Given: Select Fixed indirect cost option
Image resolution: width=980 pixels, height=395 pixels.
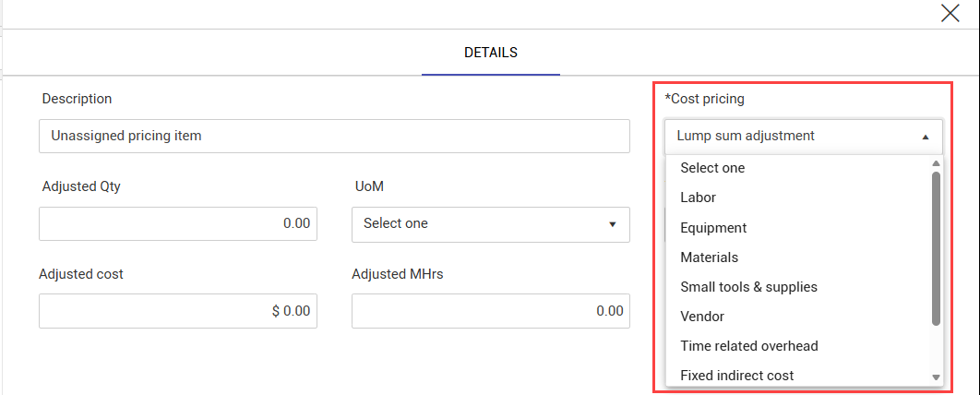Looking at the screenshot, I should [736, 376].
